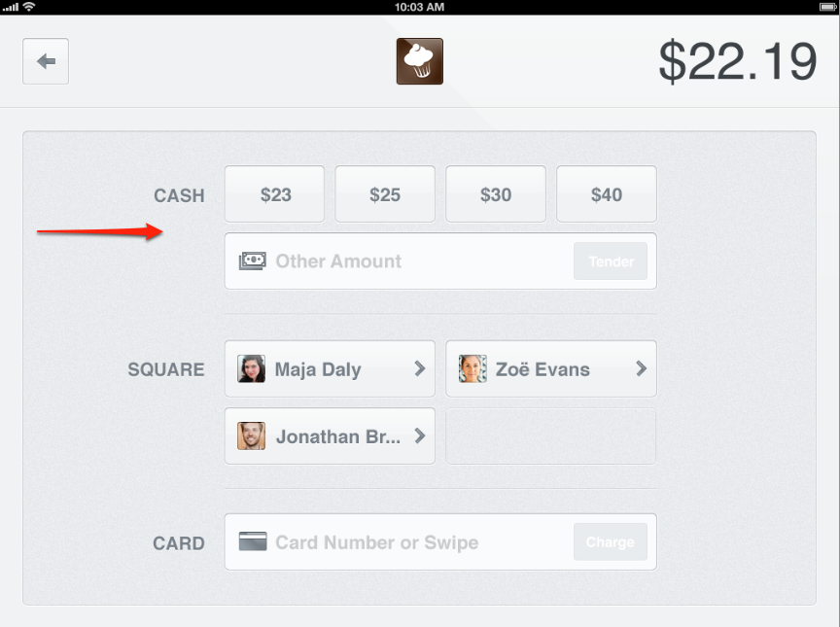Tap Maja Daly's profile photo

point(252,368)
